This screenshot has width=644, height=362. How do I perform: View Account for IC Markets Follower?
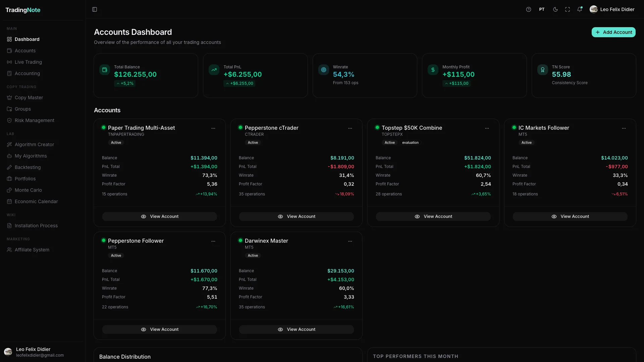570,217
